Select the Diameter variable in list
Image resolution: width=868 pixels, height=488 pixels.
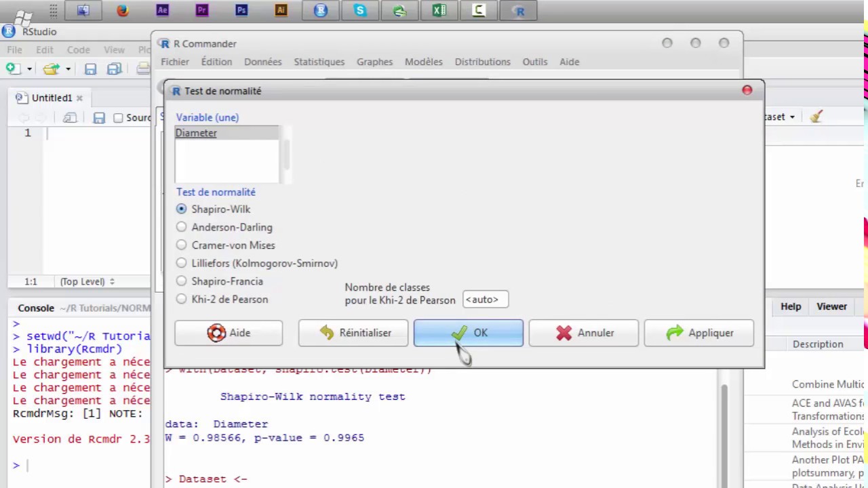pyautogui.click(x=226, y=133)
